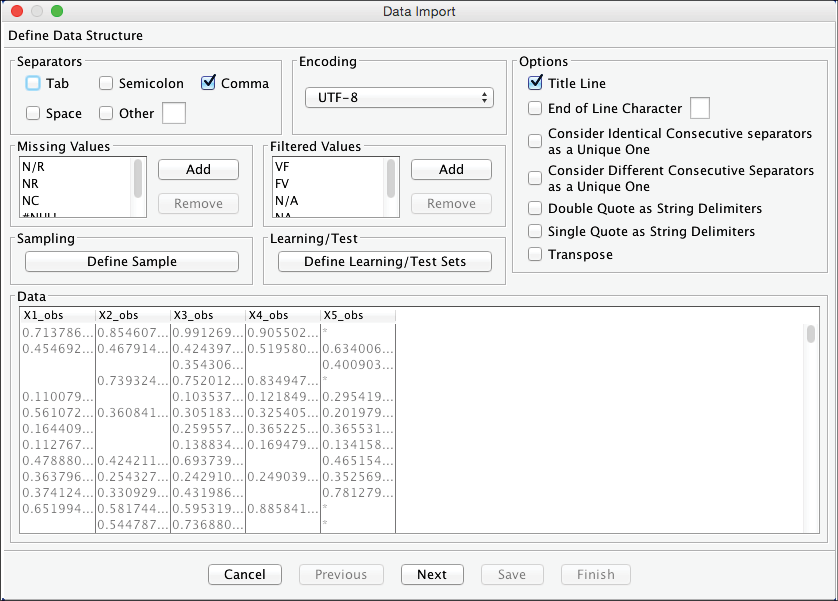Enable Double Quote as String Delimiters
Image resolution: width=838 pixels, height=601 pixels.
click(535, 209)
